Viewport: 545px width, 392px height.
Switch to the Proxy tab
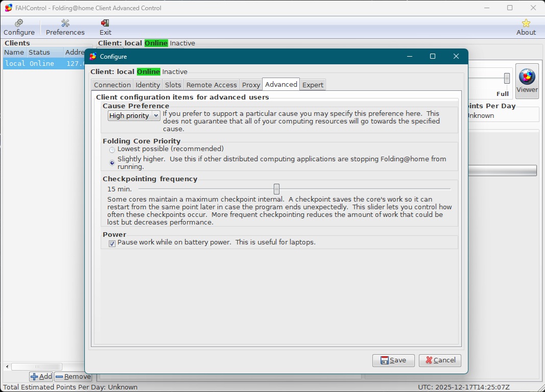pyautogui.click(x=251, y=85)
